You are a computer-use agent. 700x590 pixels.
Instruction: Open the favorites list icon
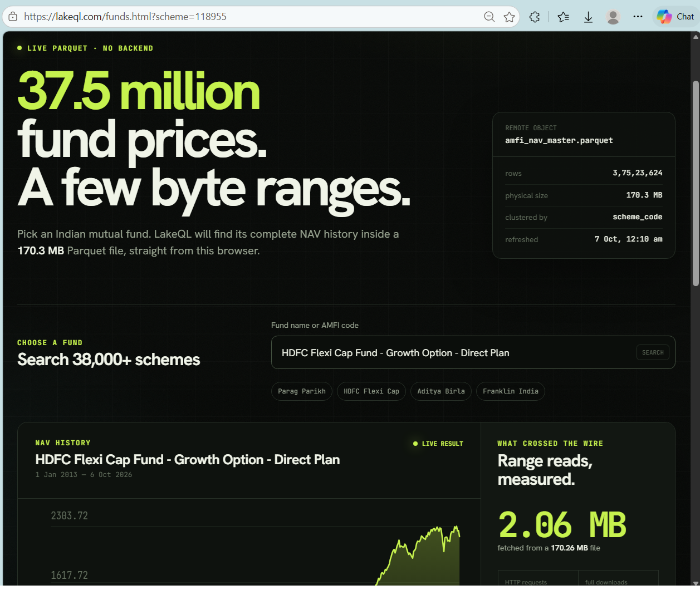click(563, 17)
